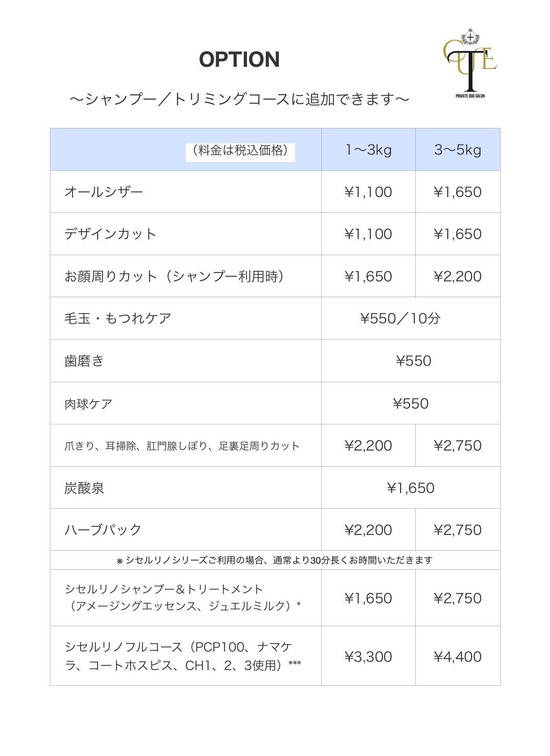This screenshot has height=756, width=550.
Task: Click the 爪きり、耳掃除 option row label
Action: point(182,446)
